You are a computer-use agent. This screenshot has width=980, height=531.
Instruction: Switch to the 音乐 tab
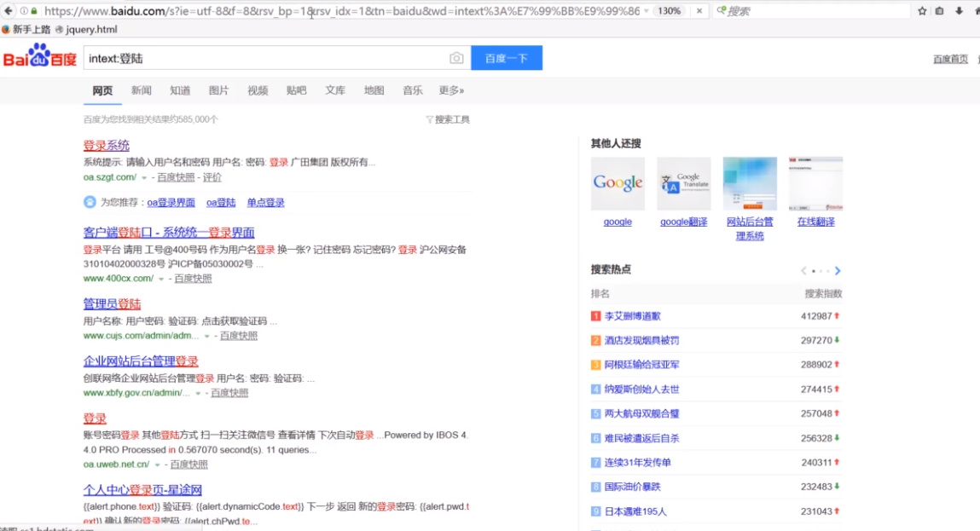413,90
